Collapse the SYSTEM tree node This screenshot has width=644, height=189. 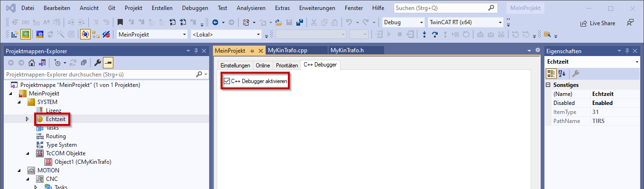[x=18, y=102]
